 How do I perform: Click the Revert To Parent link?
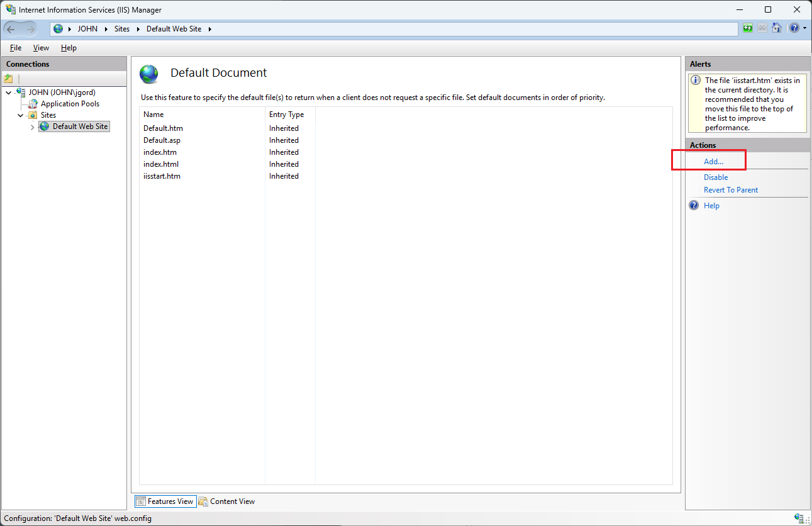pos(731,190)
